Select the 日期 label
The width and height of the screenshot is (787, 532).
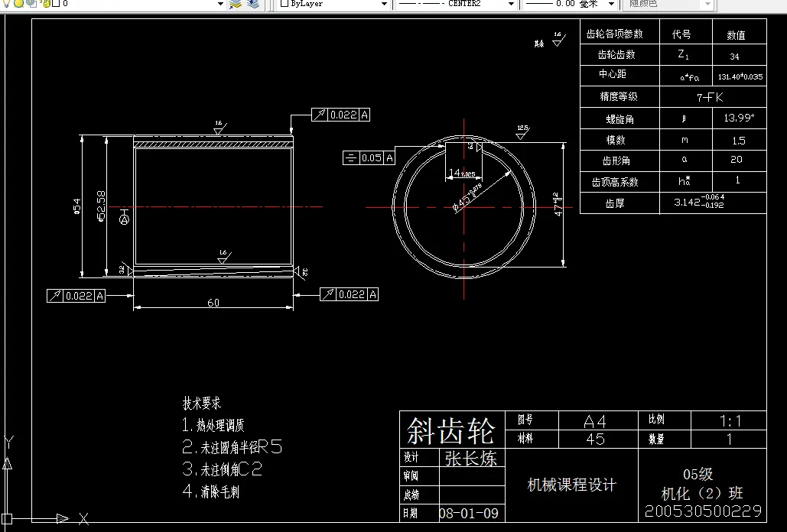(411, 513)
